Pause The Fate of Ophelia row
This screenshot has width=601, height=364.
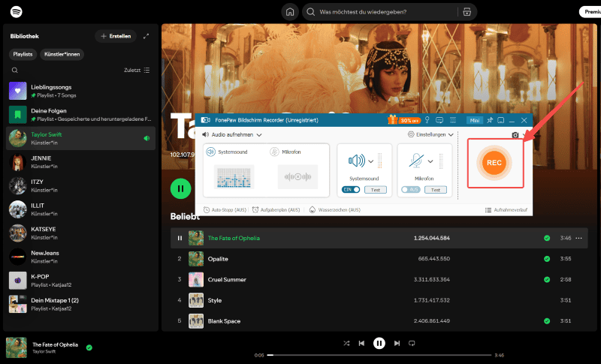pos(180,238)
